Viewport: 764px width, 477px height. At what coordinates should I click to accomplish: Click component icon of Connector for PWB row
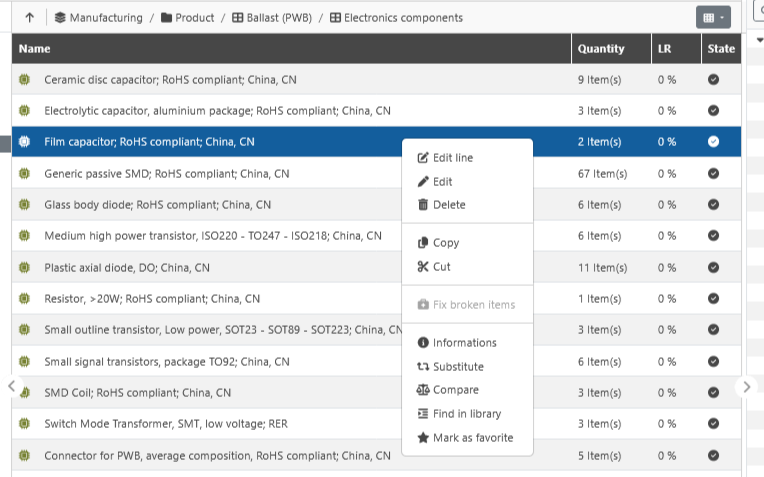pos(24,456)
